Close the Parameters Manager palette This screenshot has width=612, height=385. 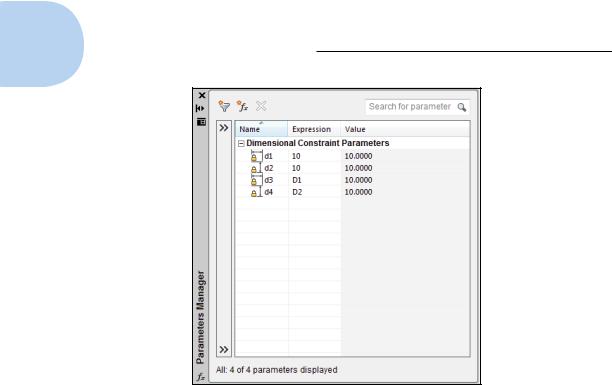point(201,95)
